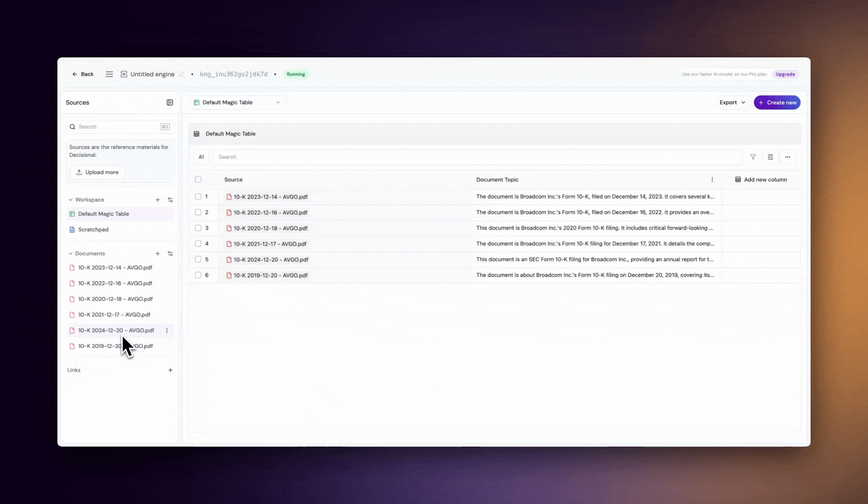
Task: Click the Default Magic Table grid icon header
Action: [196, 134]
